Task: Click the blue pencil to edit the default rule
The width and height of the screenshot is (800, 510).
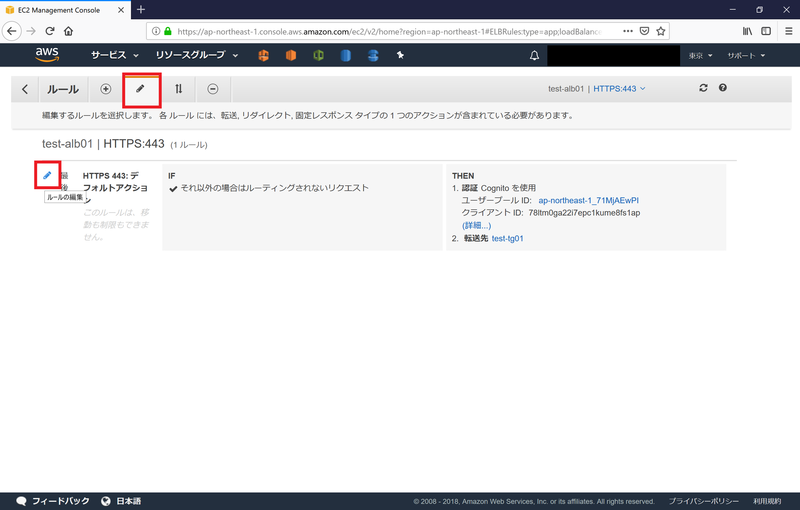Action: click(x=47, y=175)
